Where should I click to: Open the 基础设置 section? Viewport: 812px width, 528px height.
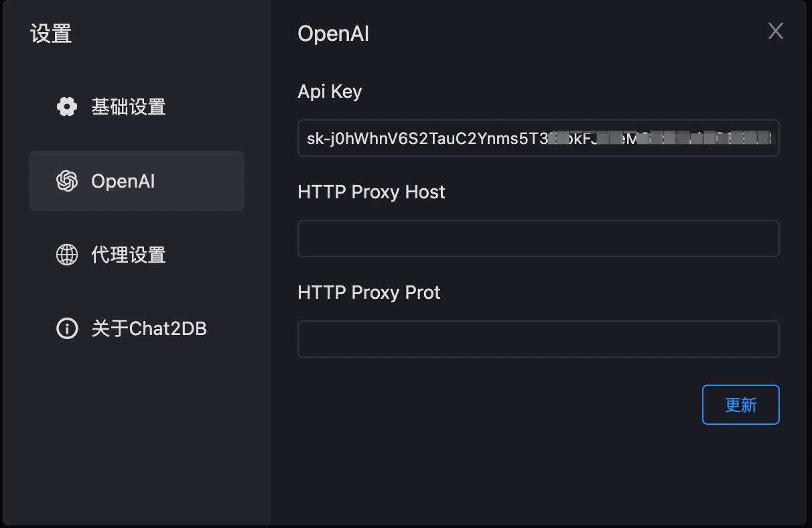(x=137, y=107)
